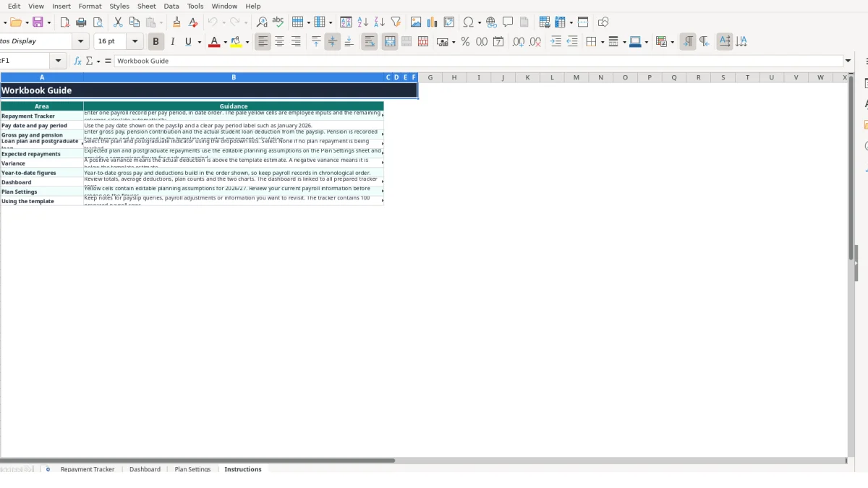Show the Draw Functions shapes icon
The width and height of the screenshot is (868, 488).
603,22
